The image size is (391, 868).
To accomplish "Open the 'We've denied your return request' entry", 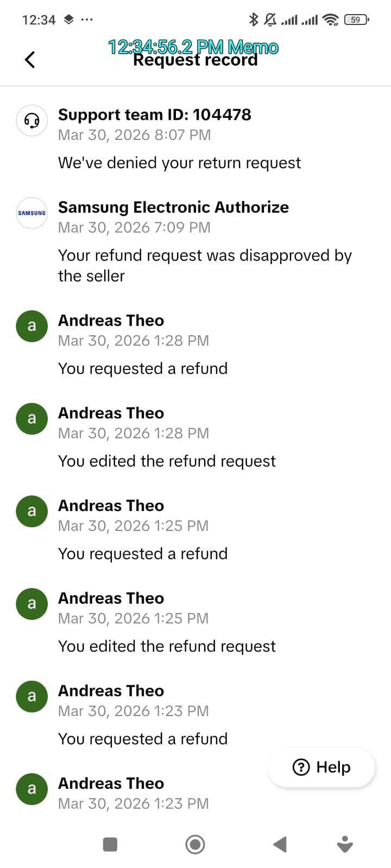I will tap(179, 163).
